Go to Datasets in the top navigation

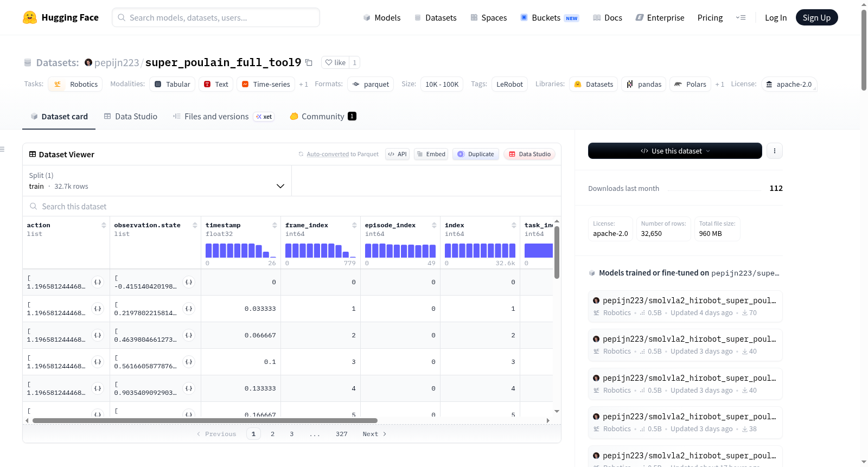pyautogui.click(x=435, y=17)
